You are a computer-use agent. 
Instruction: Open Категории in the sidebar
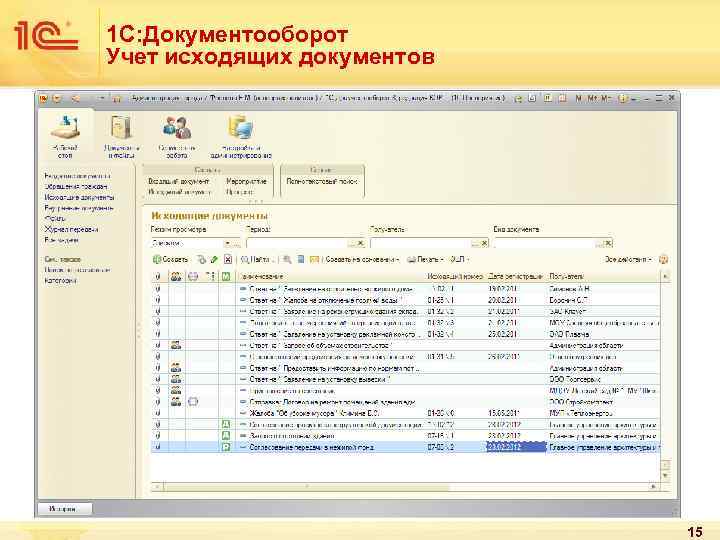coord(60,280)
